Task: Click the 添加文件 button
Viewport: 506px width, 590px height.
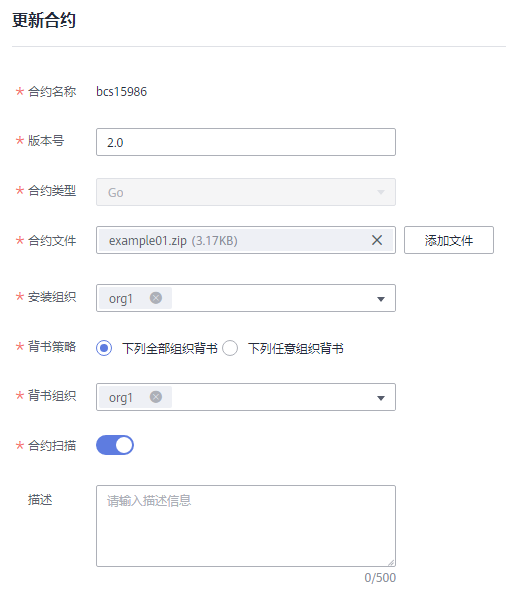Action: pyautogui.click(x=449, y=240)
